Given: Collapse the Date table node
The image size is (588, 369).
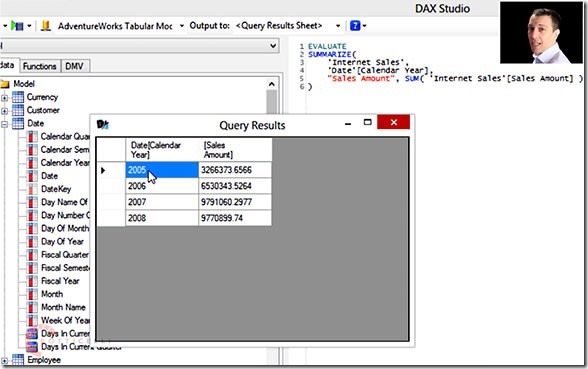Looking at the screenshot, I should tap(4, 124).
